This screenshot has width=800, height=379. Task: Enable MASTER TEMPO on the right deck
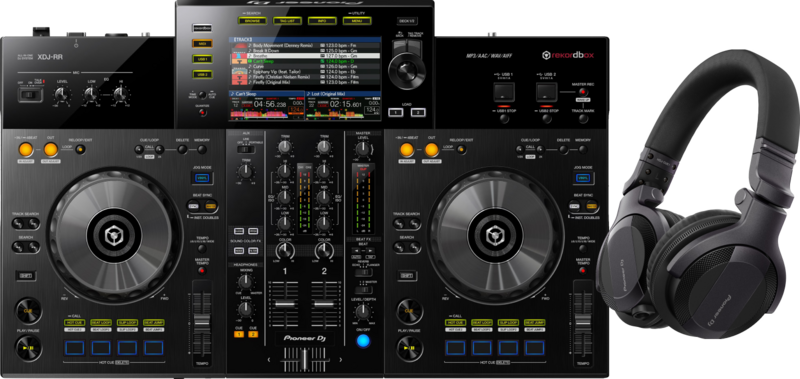[x=583, y=269]
